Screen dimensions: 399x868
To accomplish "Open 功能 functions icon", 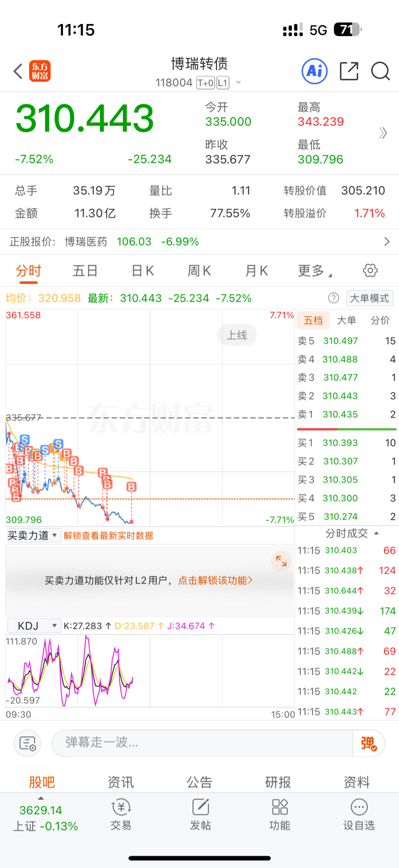I will tap(280, 815).
